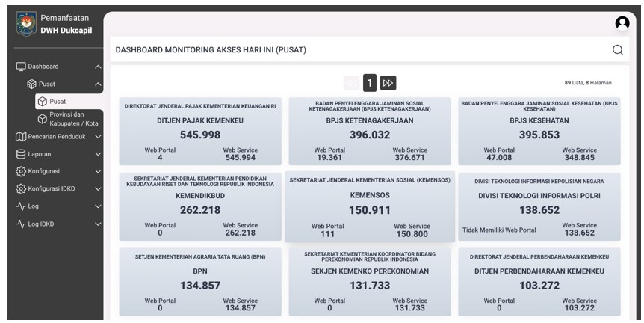Click the Pencarian Penduduk map icon

click(x=21, y=137)
